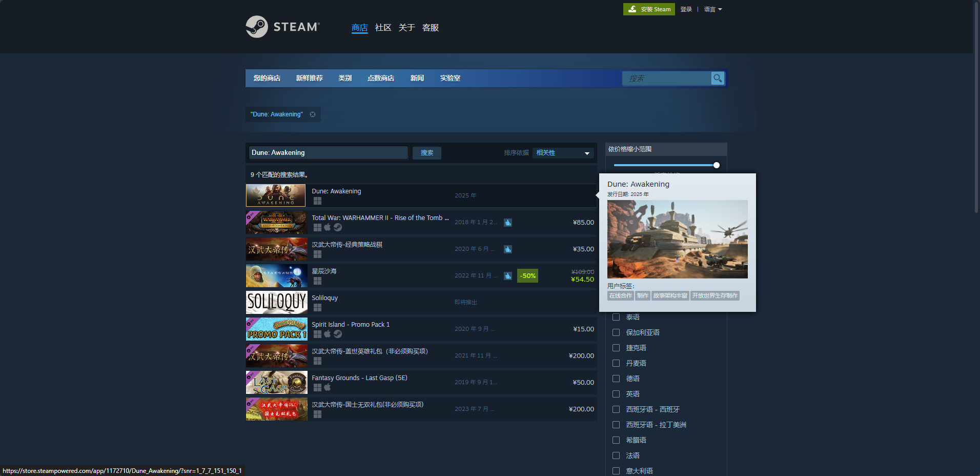
Task: Click the Dune: Awakening popup screenshot image
Action: 678,239
